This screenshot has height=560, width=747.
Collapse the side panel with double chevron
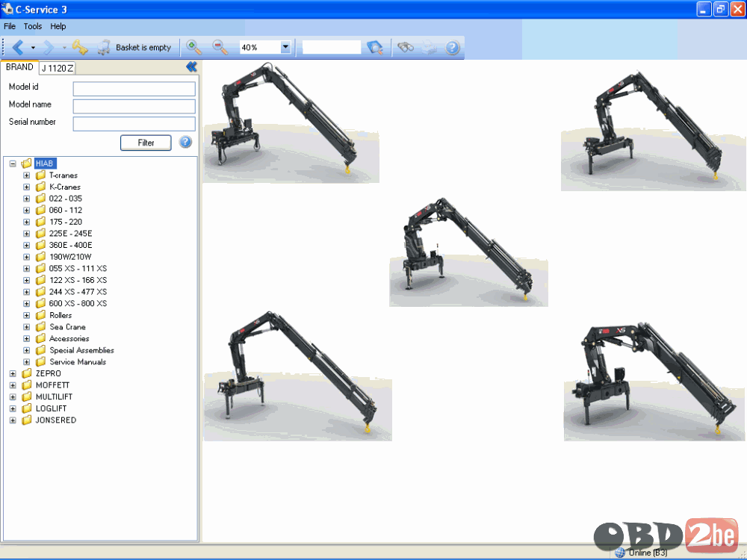(191, 66)
